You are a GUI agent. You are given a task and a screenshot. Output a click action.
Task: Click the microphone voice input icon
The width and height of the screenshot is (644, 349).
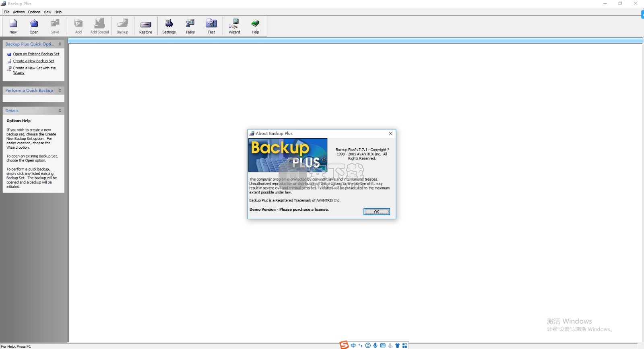pyautogui.click(x=375, y=345)
